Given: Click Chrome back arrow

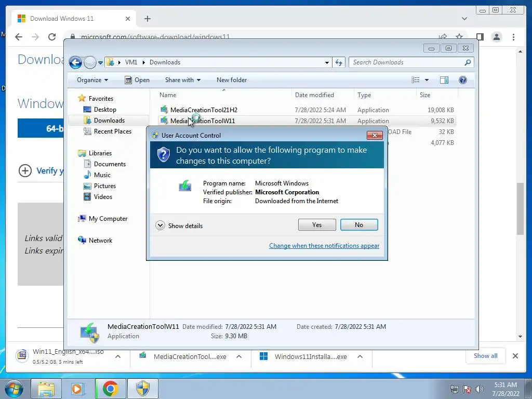Looking at the screenshot, I should tap(19, 37).
